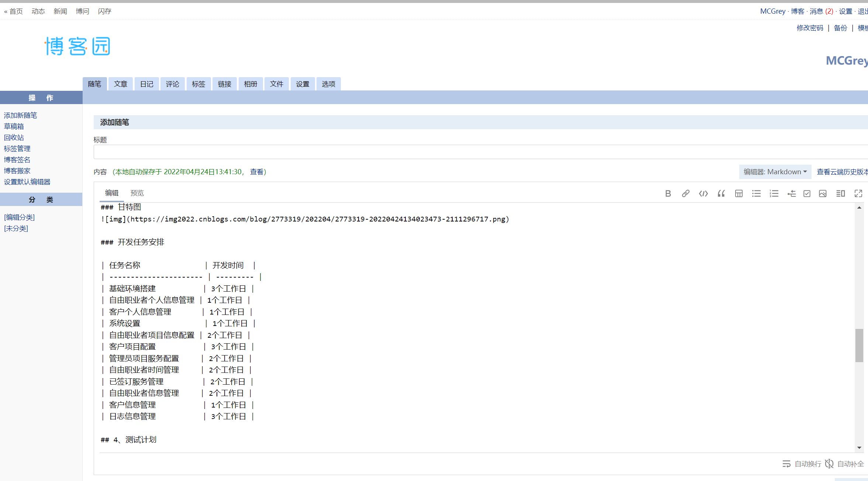Toggle 自动补全 auto-complete option
This screenshot has height=481, width=868.
click(x=845, y=464)
